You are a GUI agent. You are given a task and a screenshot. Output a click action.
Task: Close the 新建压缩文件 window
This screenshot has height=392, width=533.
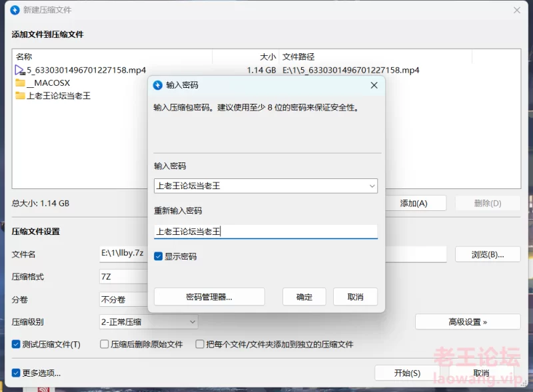[517, 10]
